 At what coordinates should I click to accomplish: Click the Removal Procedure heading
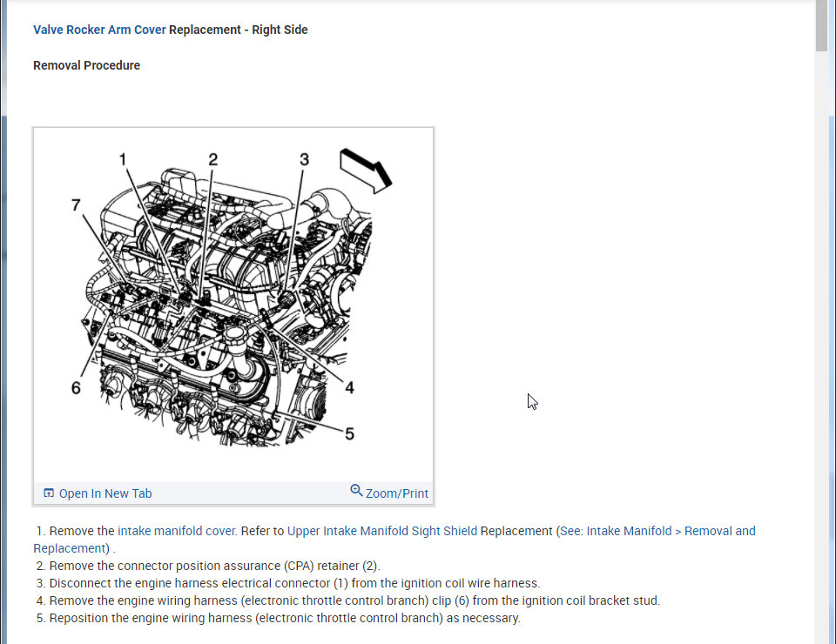(x=86, y=65)
